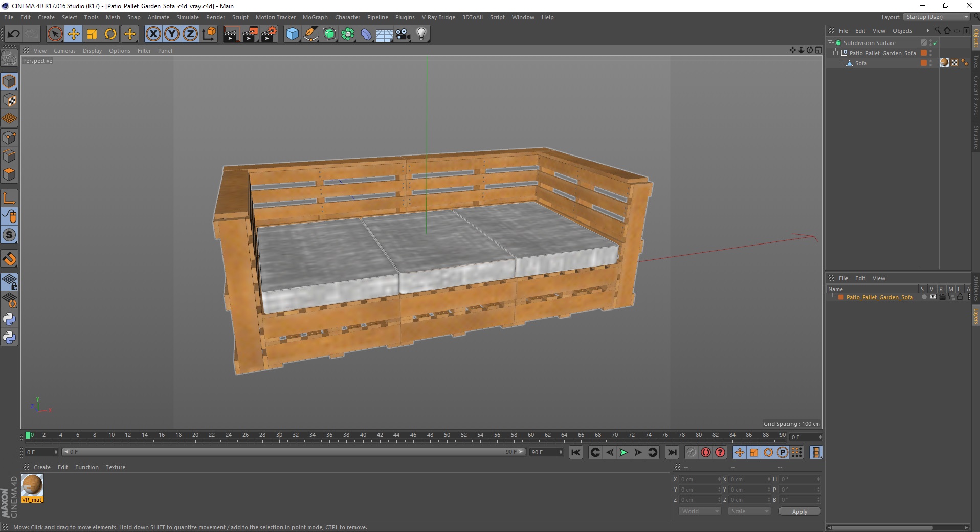Toggle X axis lock

153,34
